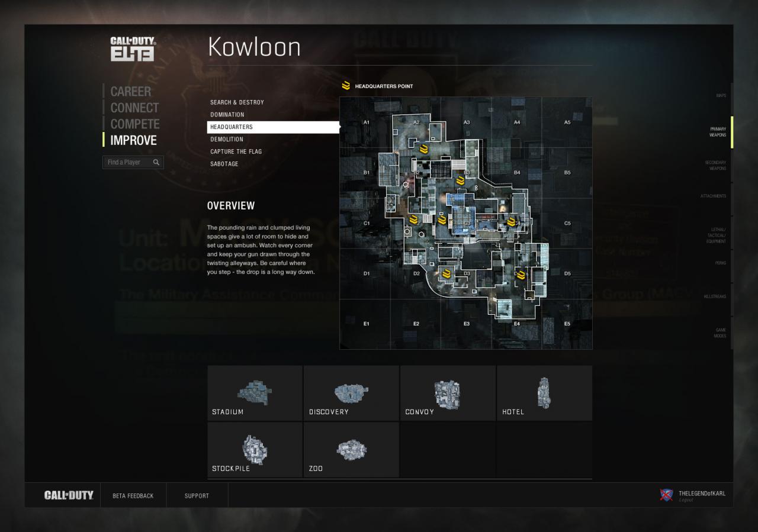The height and width of the screenshot is (532, 758).
Task: Select Domination game mode
Action: 227,115
